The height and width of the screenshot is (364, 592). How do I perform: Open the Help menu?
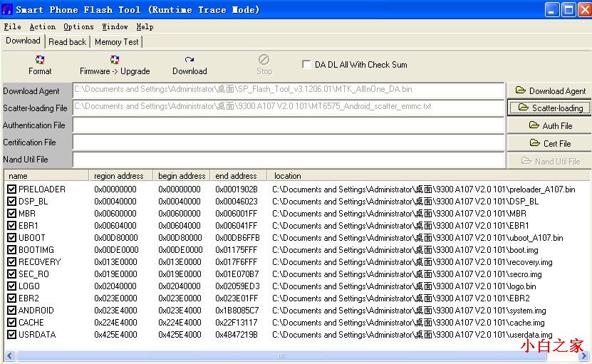145,26
